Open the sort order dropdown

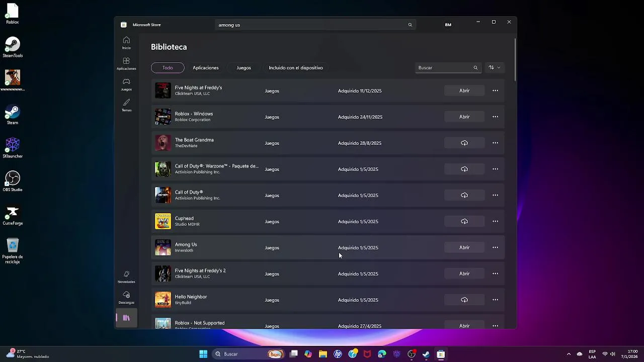click(x=495, y=67)
